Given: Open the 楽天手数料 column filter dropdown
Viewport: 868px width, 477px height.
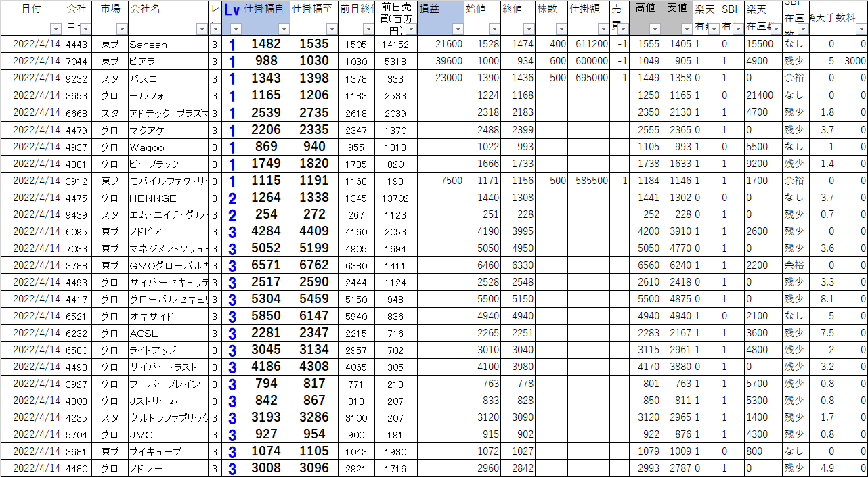Looking at the screenshot, I should click(861, 29).
